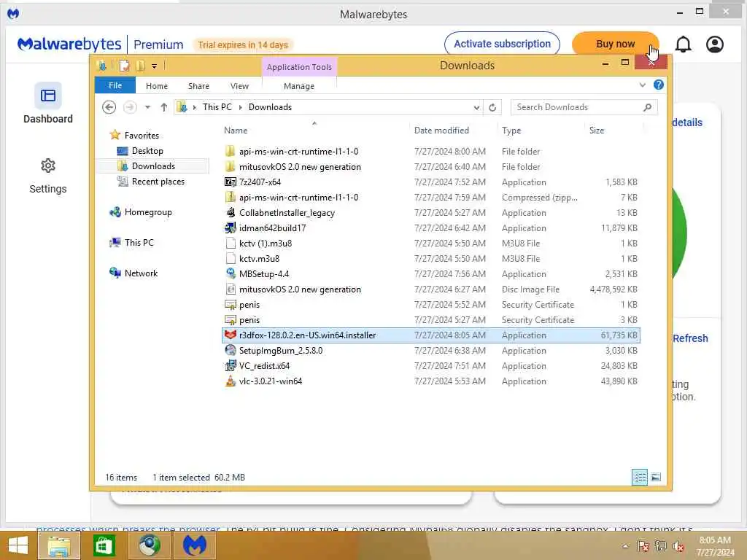
Task: Select kctv (1).m3u8 file
Action: coord(430,244)
